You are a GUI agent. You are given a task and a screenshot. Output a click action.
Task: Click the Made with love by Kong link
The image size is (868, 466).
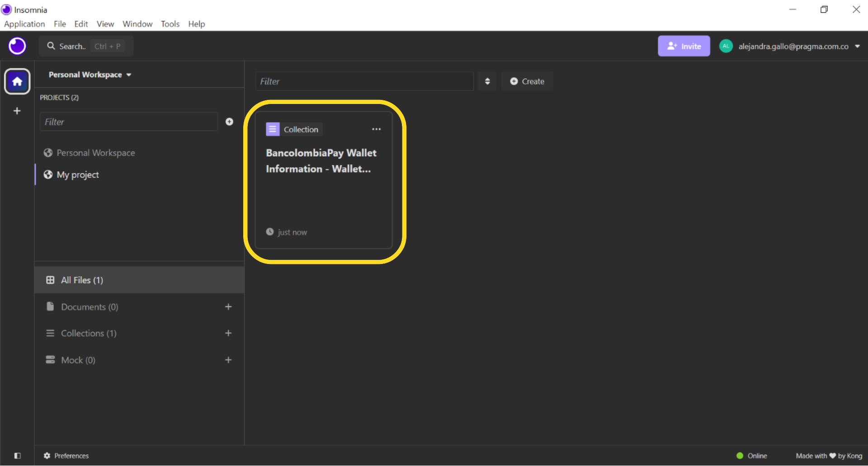[x=829, y=456]
